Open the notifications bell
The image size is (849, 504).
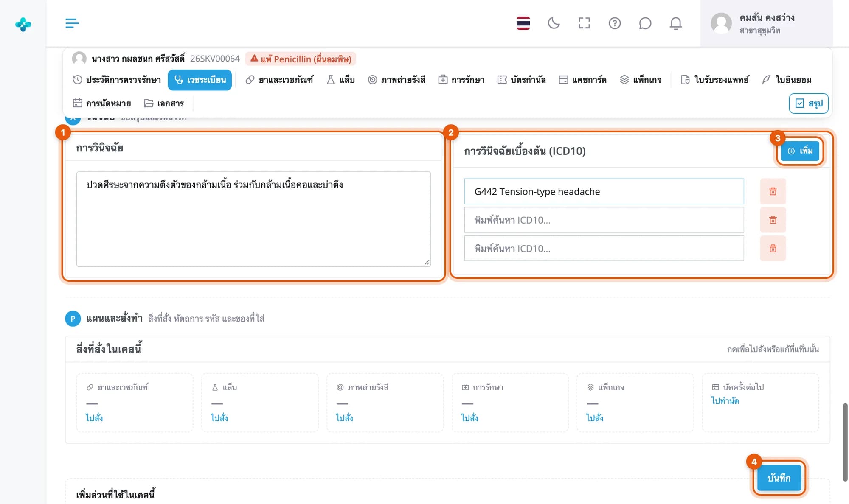[x=675, y=23]
